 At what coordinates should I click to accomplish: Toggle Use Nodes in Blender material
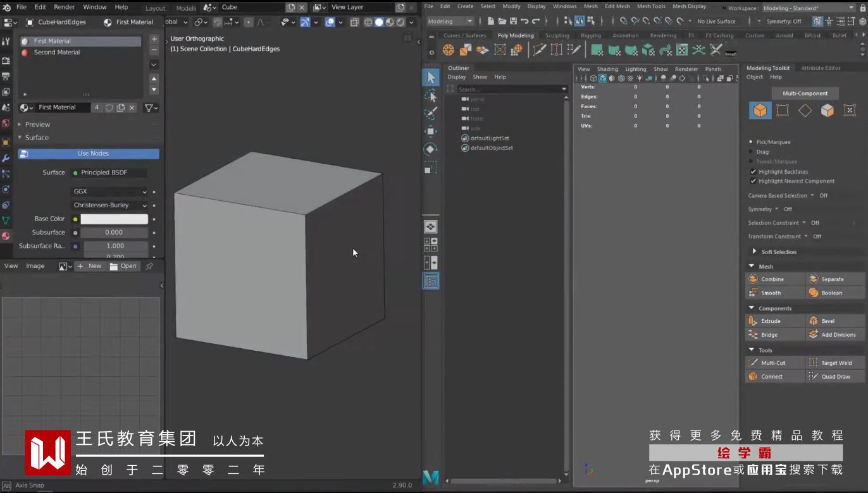(89, 154)
